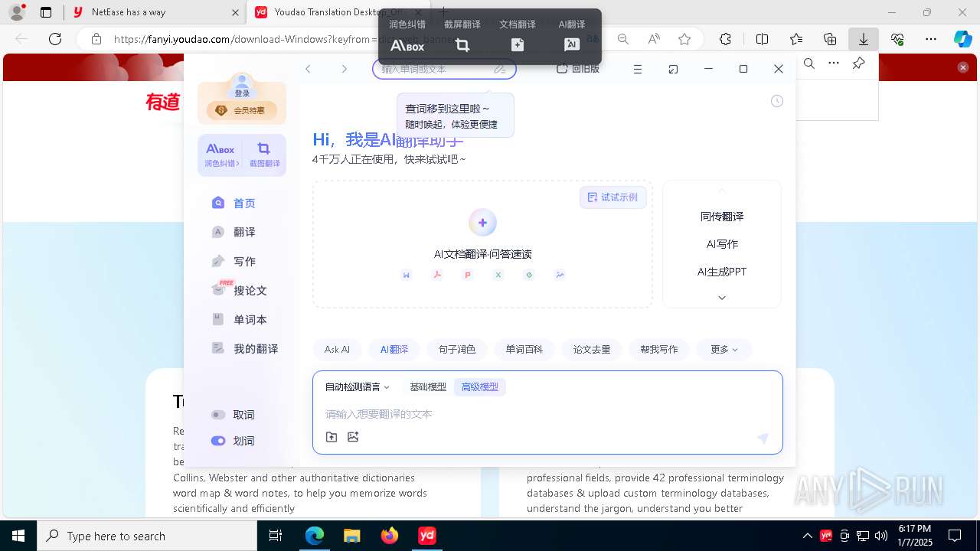Upload a file with upload icon
This screenshot has height=551, width=980.
(x=332, y=437)
